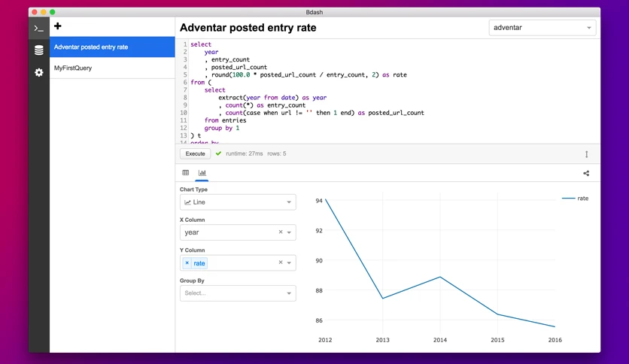629x364 pixels.
Task: Open the Chart Type Line dropdown
Action: (238, 202)
